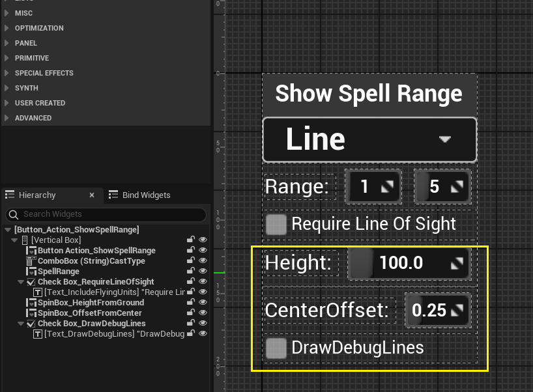Screen dimensions: 533x392
Task: Expand the PANEL palette category
Action: (x=7, y=43)
